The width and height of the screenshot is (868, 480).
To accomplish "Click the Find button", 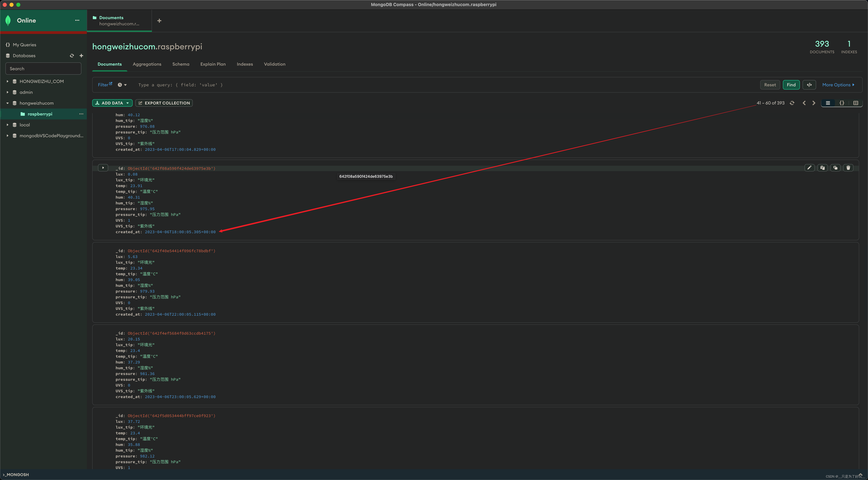I will [x=791, y=85].
